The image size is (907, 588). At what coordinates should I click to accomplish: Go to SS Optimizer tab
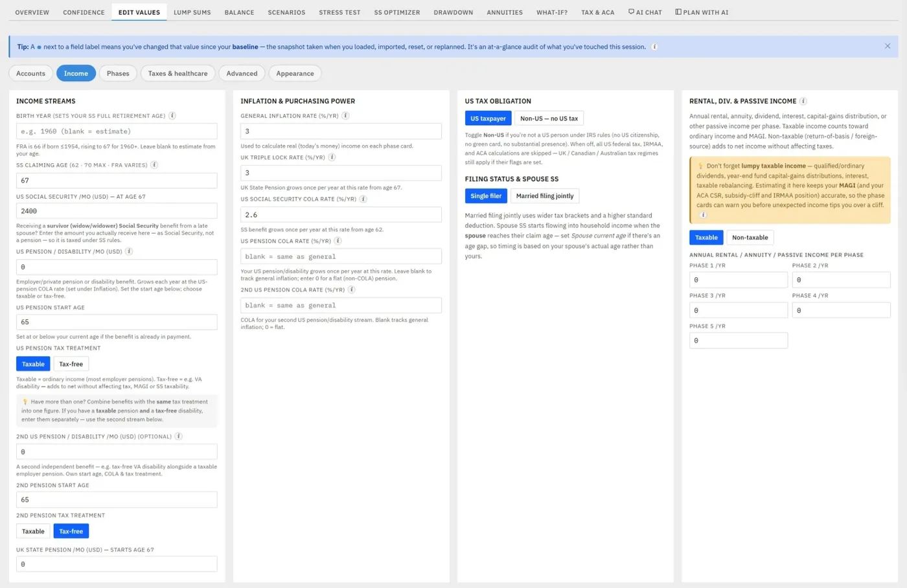click(397, 12)
